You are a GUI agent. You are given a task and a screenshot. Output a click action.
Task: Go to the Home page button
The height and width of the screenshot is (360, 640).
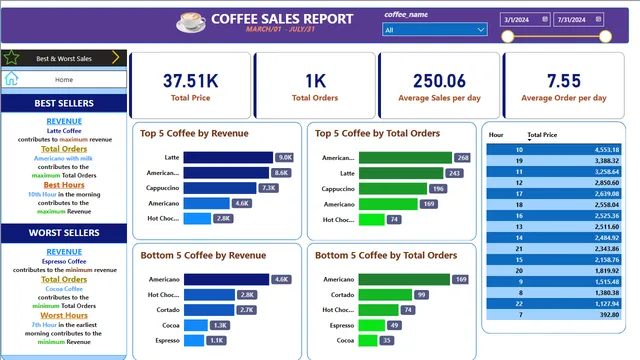(64, 79)
